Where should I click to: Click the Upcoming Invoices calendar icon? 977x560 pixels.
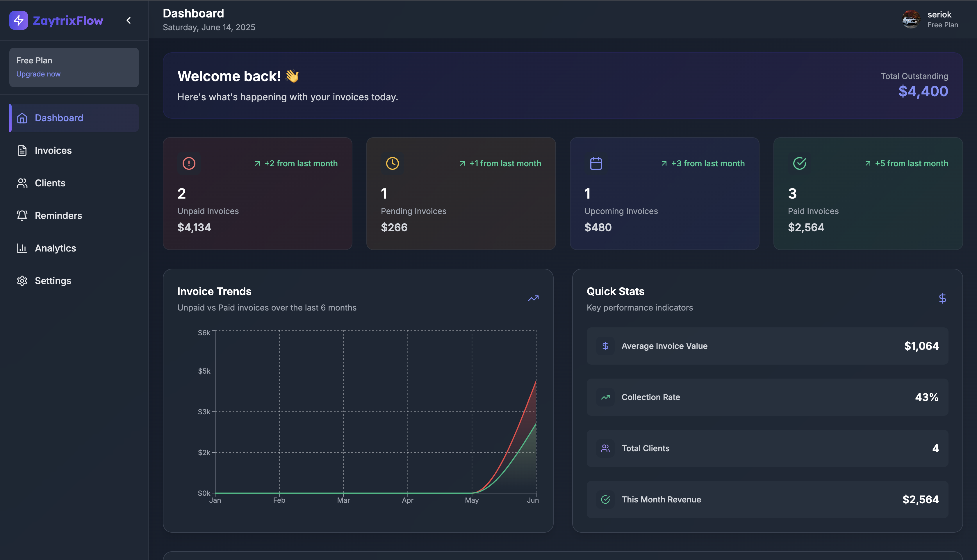tap(596, 163)
